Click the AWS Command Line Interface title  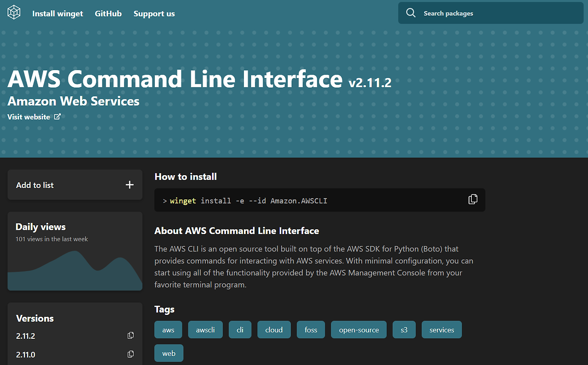pyautogui.click(x=175, y=79)
